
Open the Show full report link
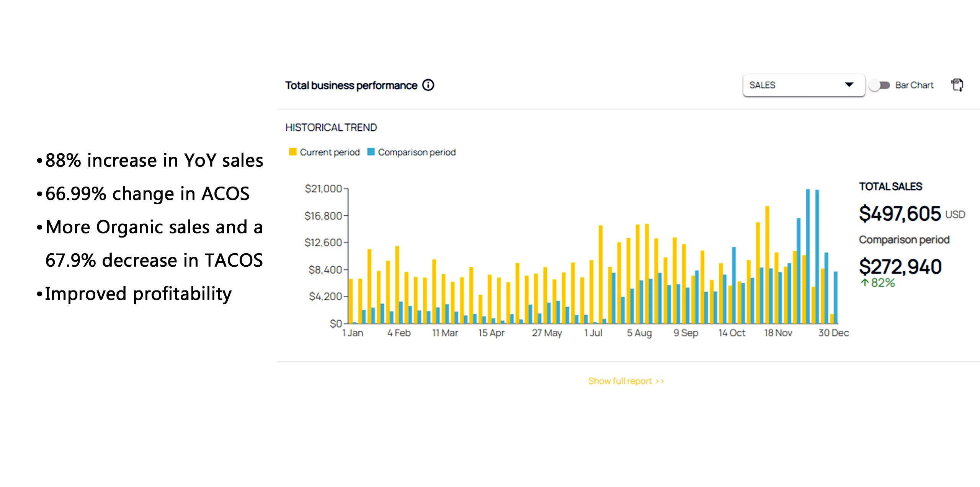(626, 381)
